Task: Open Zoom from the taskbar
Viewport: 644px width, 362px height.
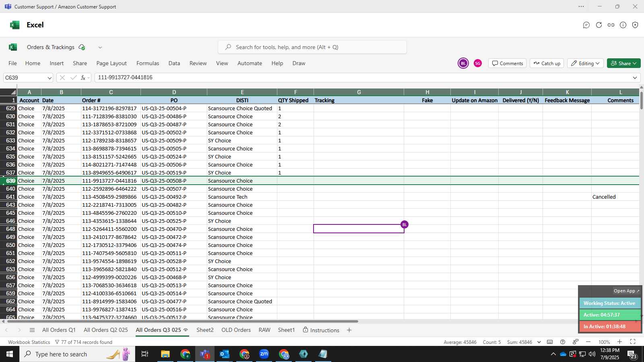Action: pyautogui.click(x=264, y=354)
